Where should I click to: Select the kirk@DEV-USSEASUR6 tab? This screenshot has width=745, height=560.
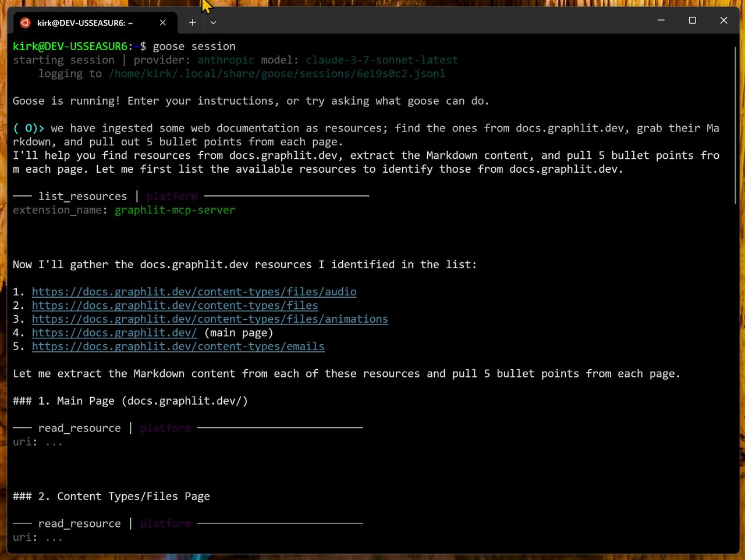(95, 23)
